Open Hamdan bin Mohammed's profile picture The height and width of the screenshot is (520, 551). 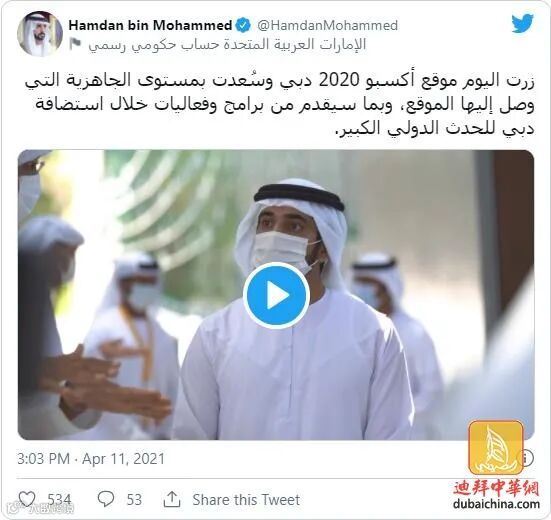pos(40,34)
